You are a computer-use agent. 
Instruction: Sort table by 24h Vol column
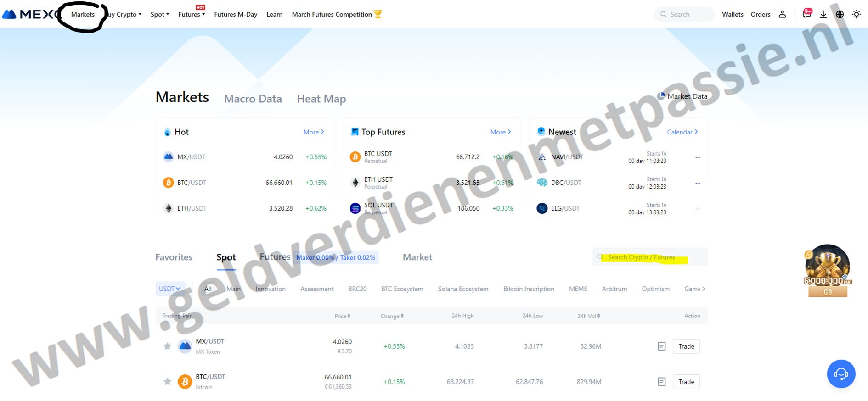(x=588, y=316)
